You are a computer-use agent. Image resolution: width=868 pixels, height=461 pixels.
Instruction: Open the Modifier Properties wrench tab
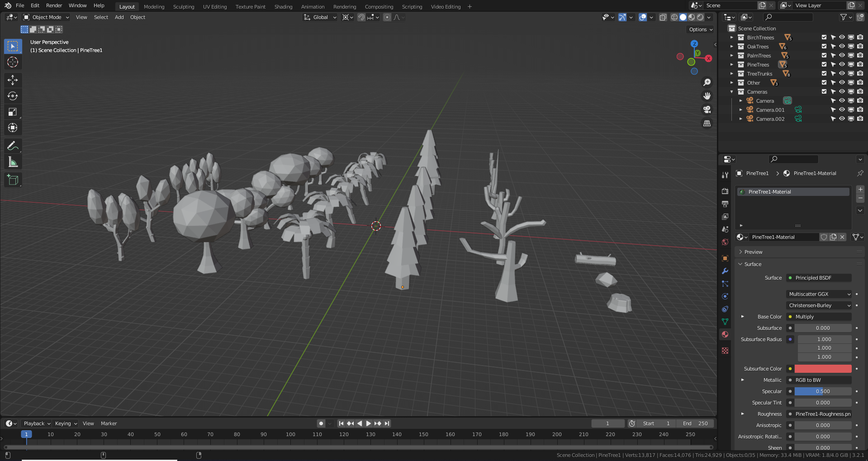[725, 271]
